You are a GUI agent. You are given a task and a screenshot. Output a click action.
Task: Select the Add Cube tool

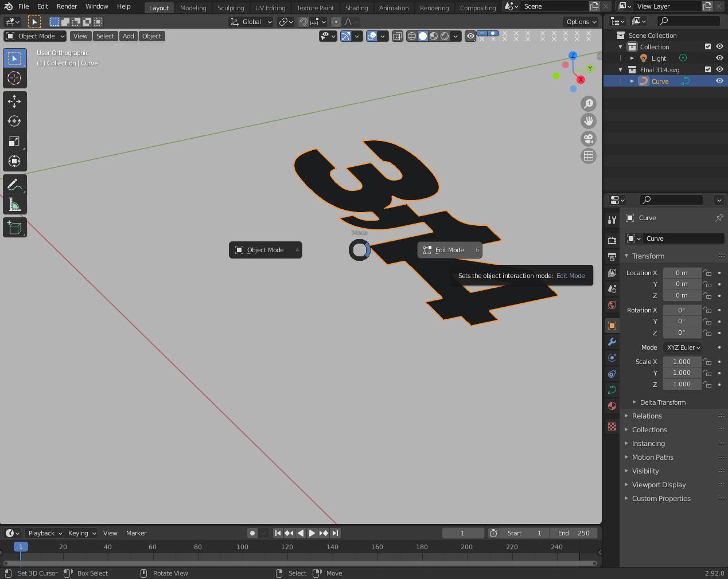(14, 228)
